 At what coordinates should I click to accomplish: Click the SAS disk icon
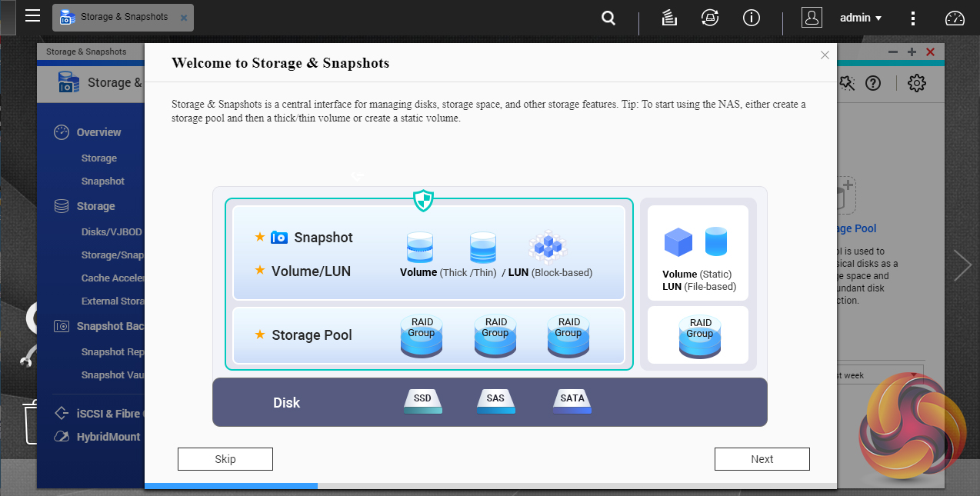pyautogui.click(x=496, y=401)
